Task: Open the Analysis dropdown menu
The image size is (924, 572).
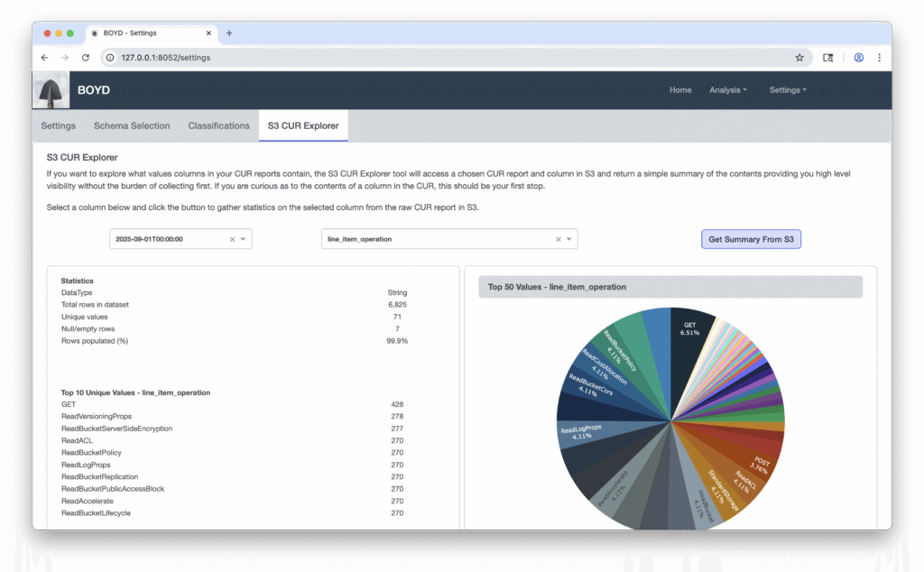Action: pos(727,90)
